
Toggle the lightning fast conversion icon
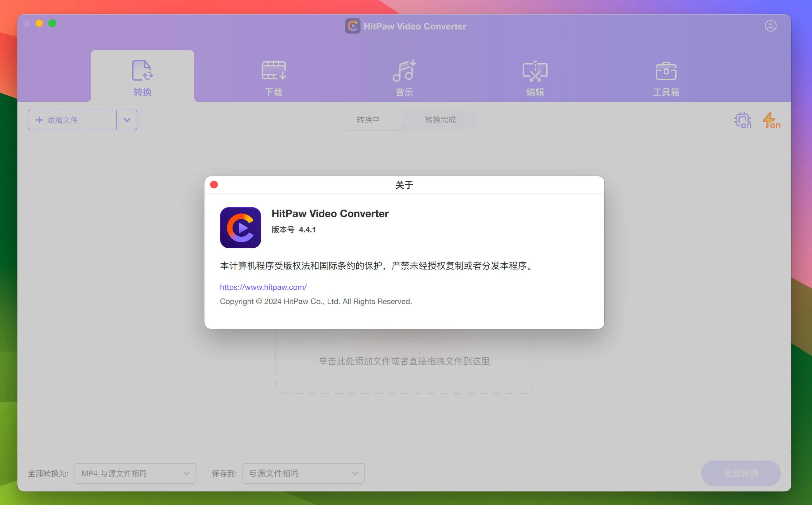point(771,120)
